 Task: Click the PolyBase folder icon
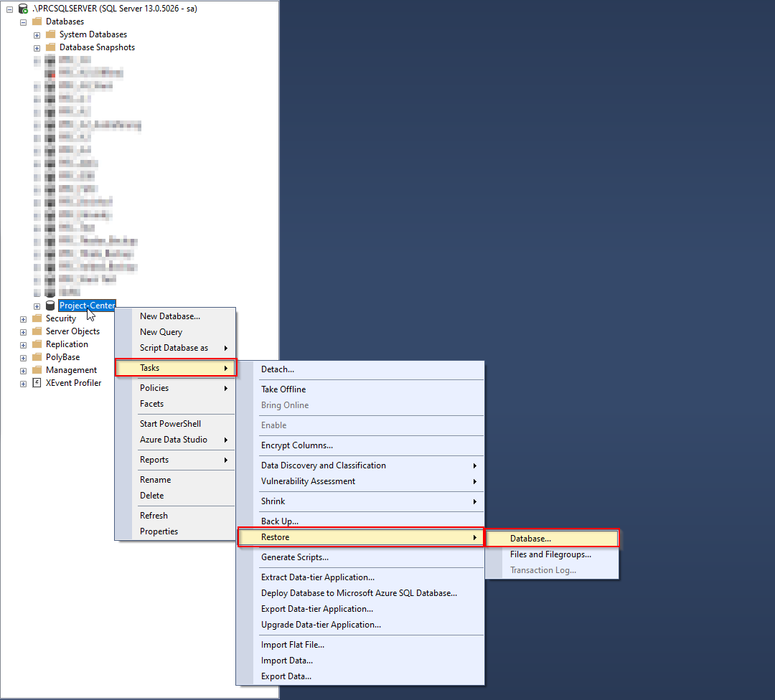pos(37,357)
